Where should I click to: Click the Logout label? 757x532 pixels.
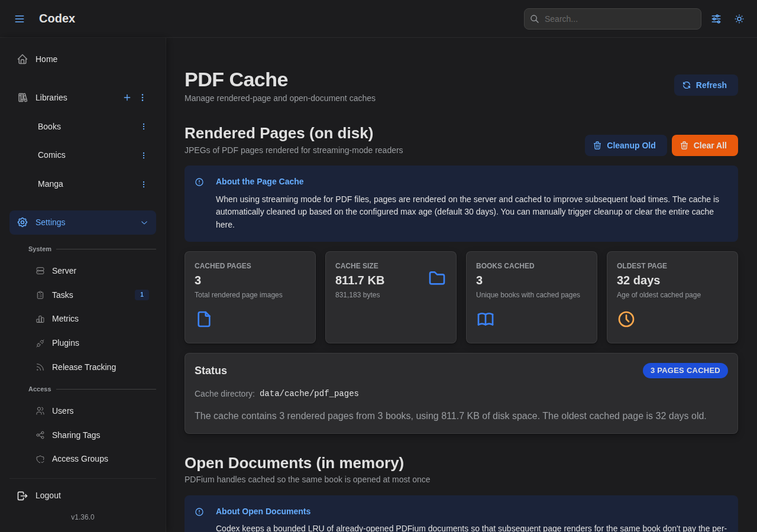pyautogui.click(x=48, y=495)
